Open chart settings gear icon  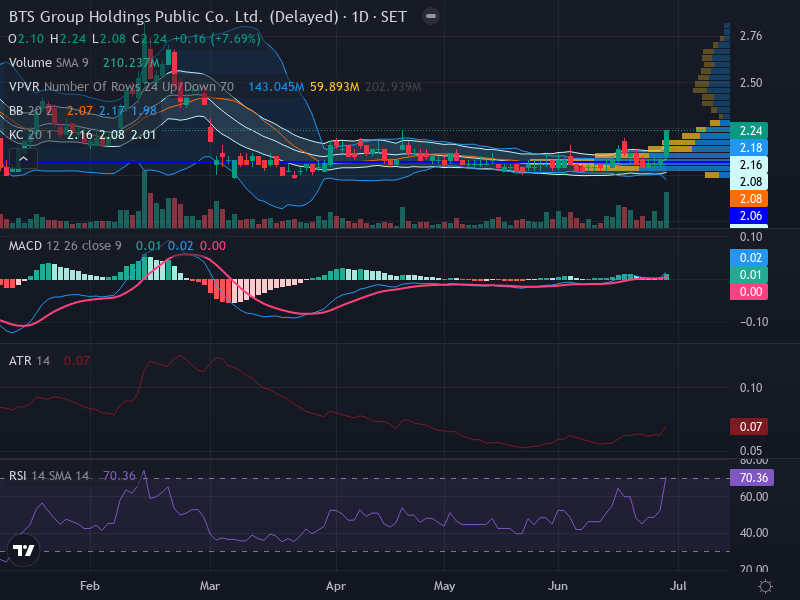coord(765,586)
